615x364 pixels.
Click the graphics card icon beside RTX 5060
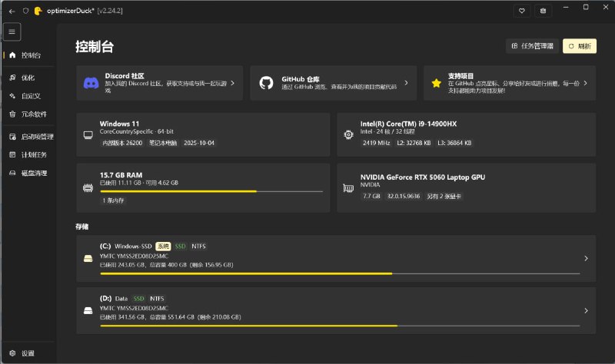point(348,188)
